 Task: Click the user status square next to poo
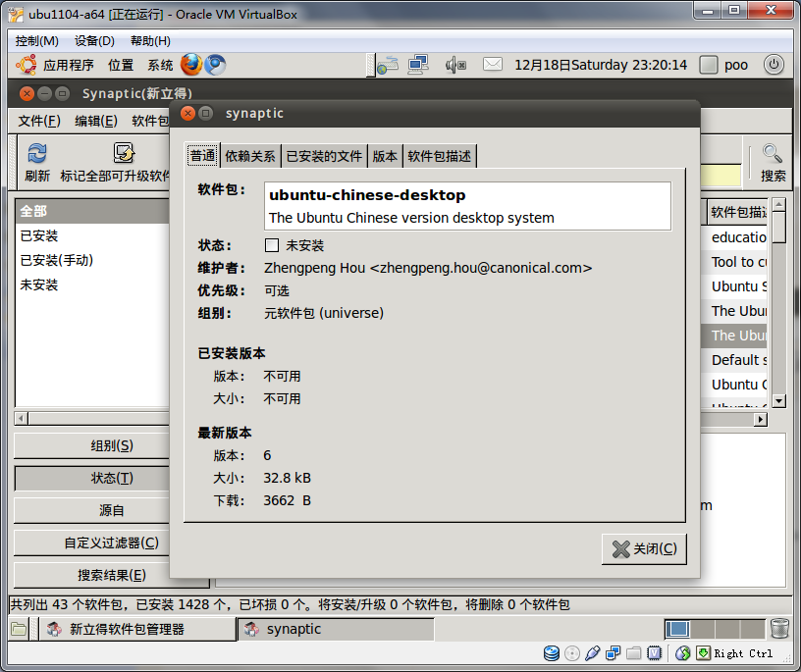click(709, 65)
